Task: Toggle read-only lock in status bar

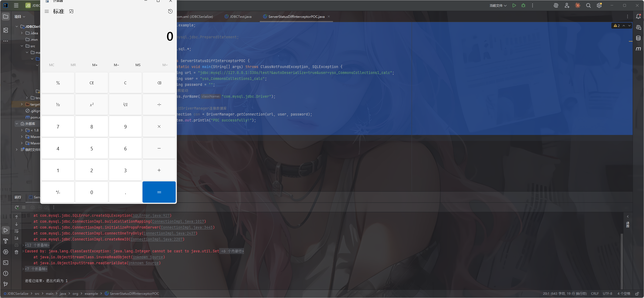Action: tap(637, 294)
